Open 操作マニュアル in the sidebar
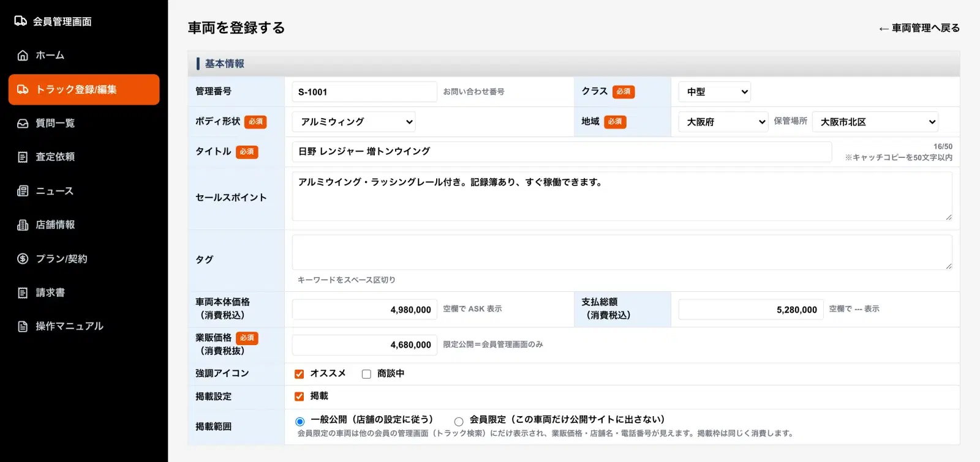Image resolution: width=980 pixels, height=462 pixels. [84, 327]
